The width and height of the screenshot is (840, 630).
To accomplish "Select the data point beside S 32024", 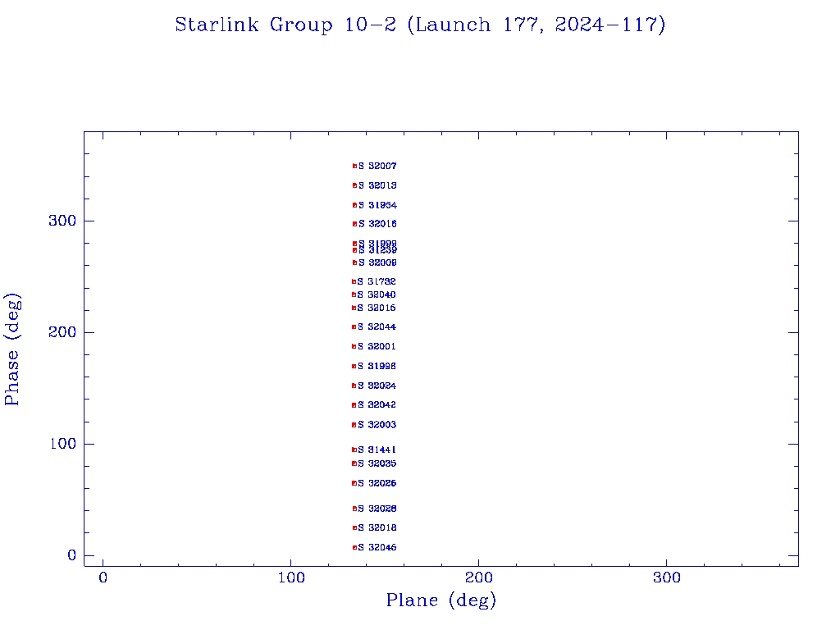I will click(354, 386).
